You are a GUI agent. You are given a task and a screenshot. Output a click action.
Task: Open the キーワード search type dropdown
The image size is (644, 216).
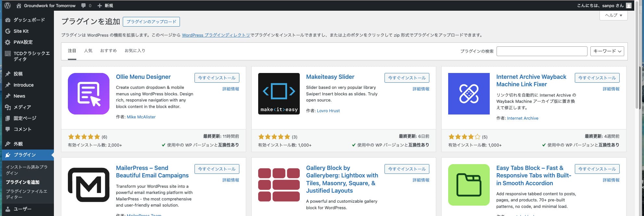[607, 51]
